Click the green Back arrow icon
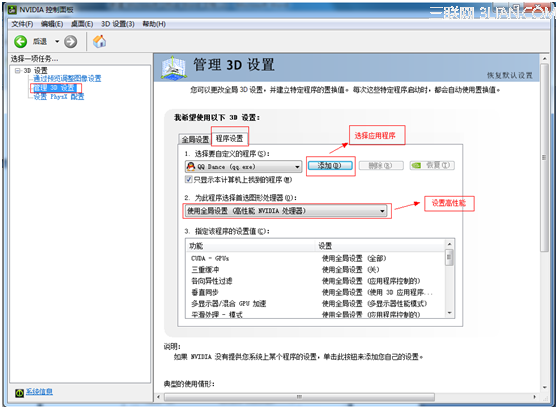This screenshot has height=409, width=558. [x=20, y=42]
